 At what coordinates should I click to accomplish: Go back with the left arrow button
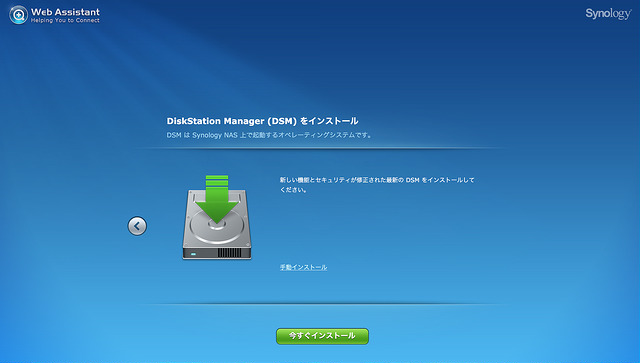click(137, 226)
